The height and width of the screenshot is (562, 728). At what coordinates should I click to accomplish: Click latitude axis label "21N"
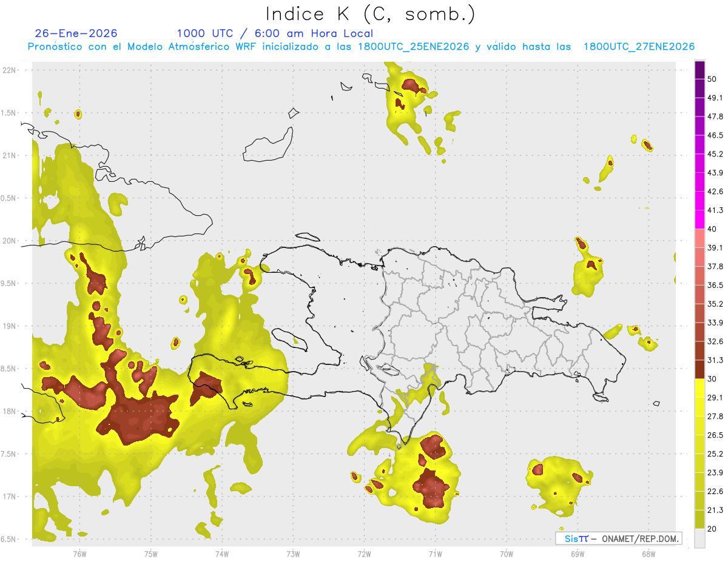point(10,155)
